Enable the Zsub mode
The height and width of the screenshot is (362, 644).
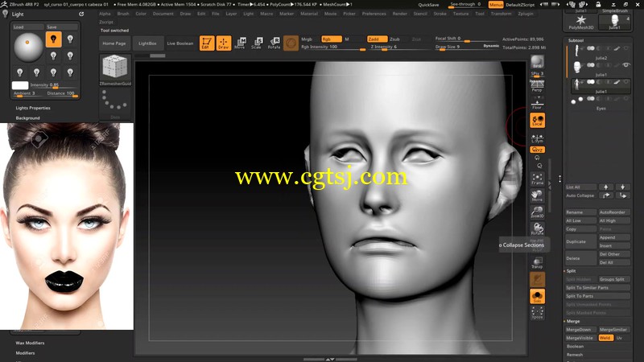pos(394,39)
